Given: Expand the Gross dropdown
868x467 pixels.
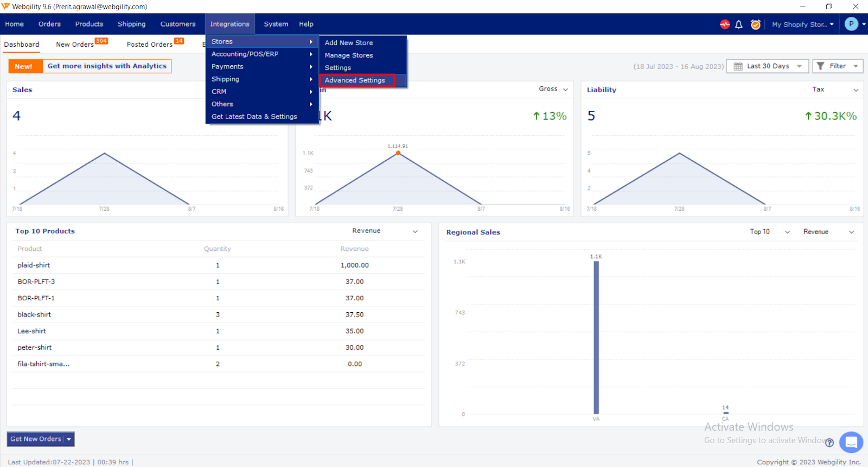Looking at the screenshot, I should 553,89.
